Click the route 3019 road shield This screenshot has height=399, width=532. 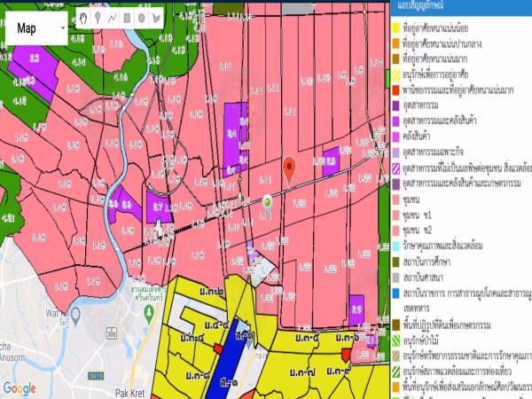(x=96, y=376)
